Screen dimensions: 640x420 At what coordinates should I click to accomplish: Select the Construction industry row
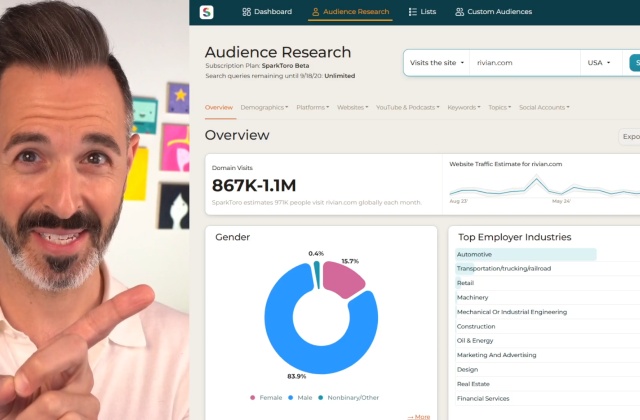[x=547, y=327]
